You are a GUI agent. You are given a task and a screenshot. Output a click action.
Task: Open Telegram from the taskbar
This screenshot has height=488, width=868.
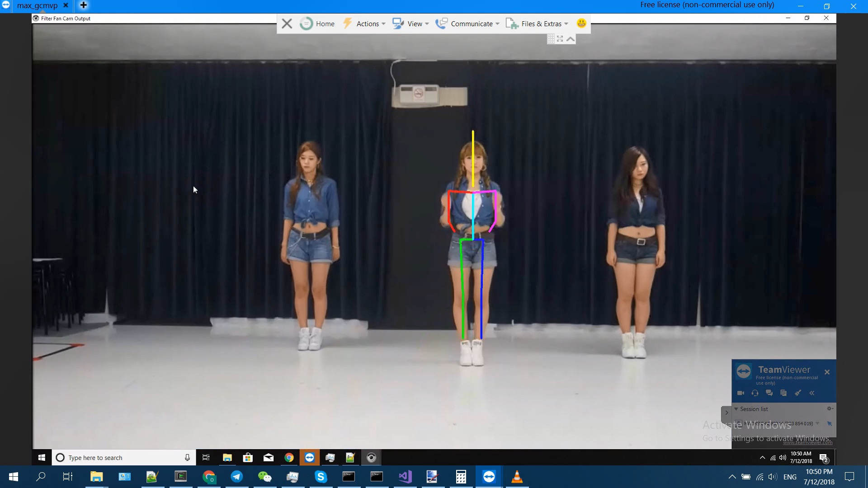236,477
